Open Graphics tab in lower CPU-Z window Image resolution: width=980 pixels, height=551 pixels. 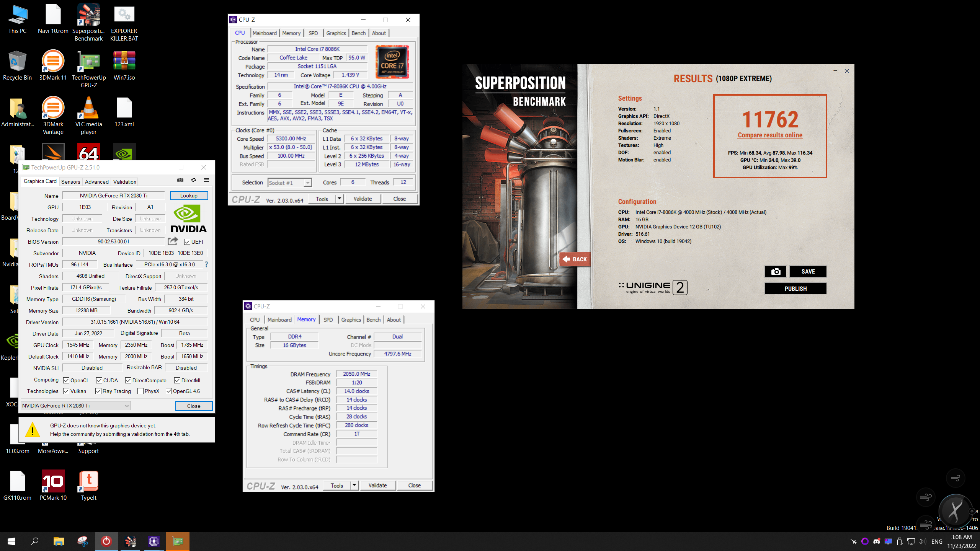(351, 320)
